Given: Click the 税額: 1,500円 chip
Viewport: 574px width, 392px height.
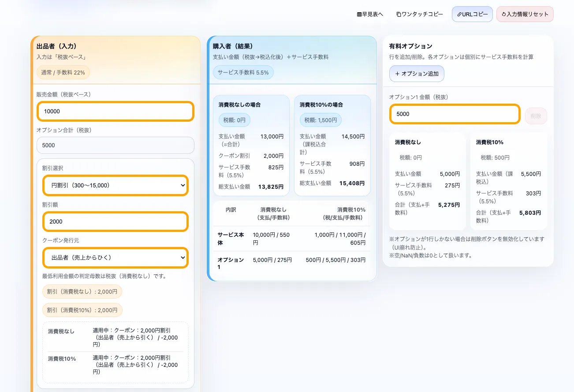Looking at the screenshot, I should point(320,120).
